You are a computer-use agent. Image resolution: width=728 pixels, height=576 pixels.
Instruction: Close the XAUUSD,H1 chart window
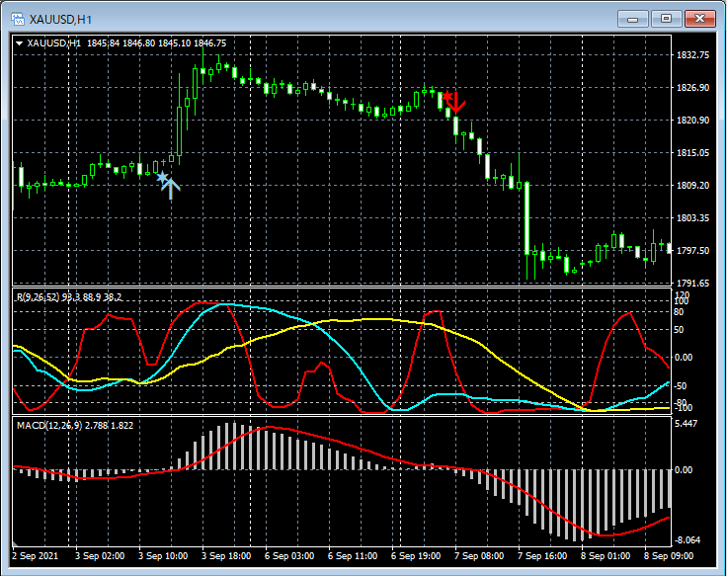[702, 18]
